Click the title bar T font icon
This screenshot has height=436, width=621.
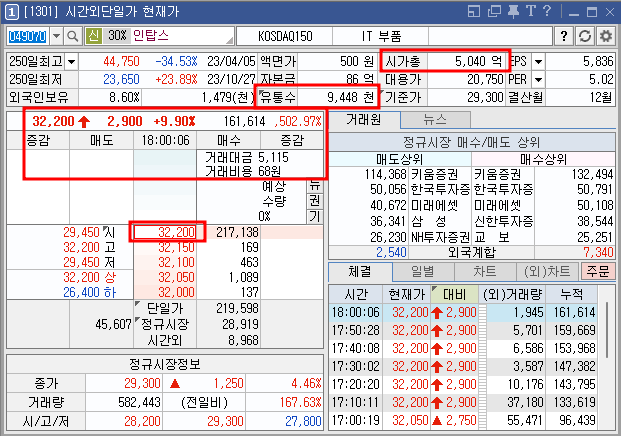pyautogui.click(x=531, y=11)
